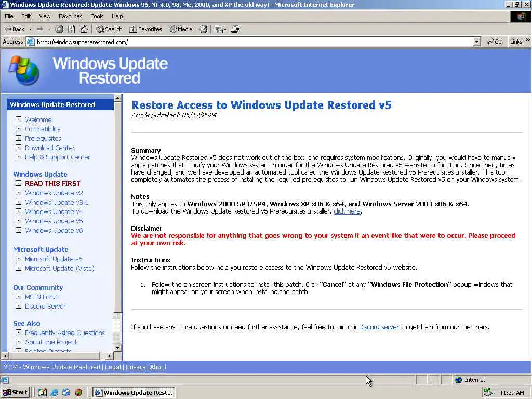Open the History toolbar icon
This screenshot has height=399, width=532.
tap(203, 29)
